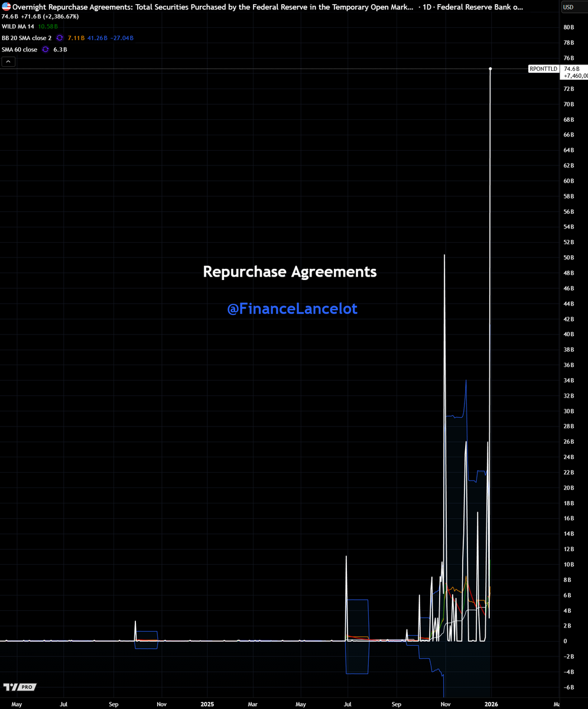Click the orange BB basis value 7.11 B
The image size is (588, 709).
(77, 38)
